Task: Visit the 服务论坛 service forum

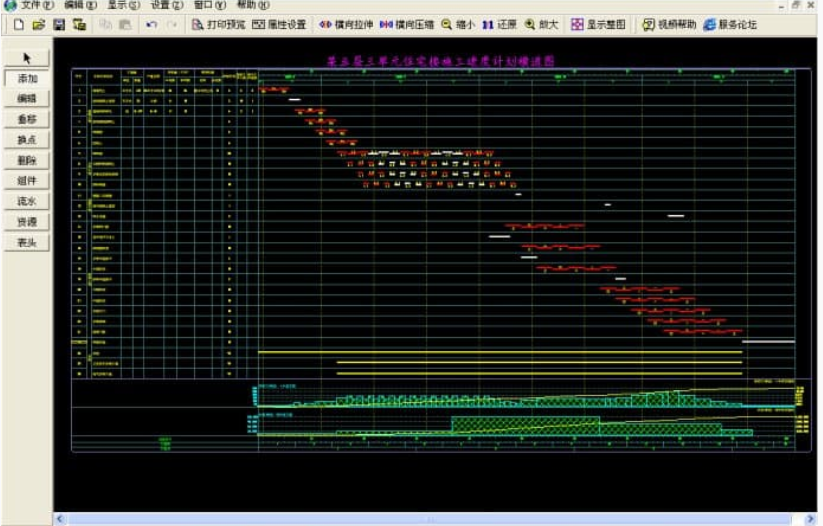Action: pos(730,24)
